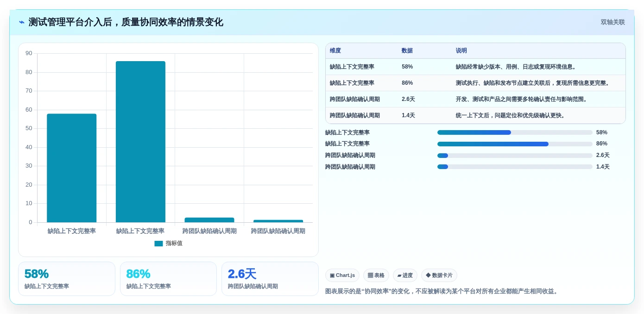Click the 2.6天 cell in the data table
This screenshot has height=314, width=644.
coord(409,99)
